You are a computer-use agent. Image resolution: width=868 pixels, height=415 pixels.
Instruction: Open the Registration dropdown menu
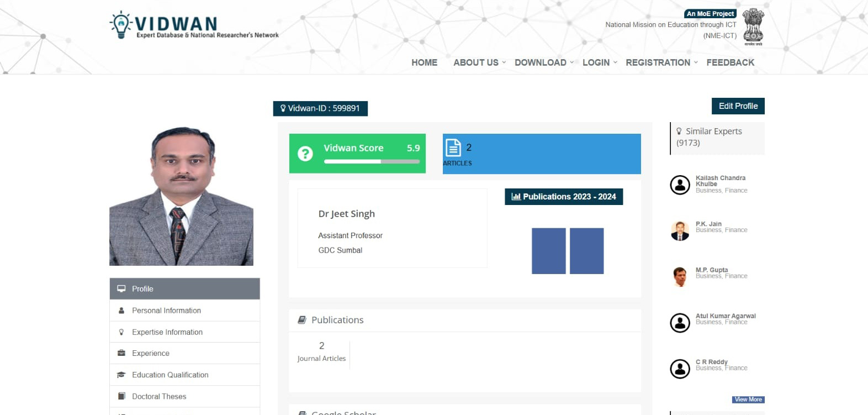pyautogui.click(x=661, y=62)
